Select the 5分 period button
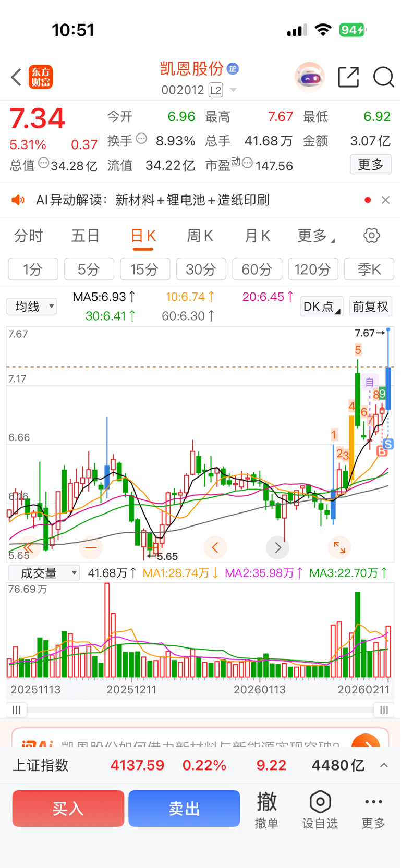The width and height of the screenshot is (401, 868). click(x=89, y=270)
